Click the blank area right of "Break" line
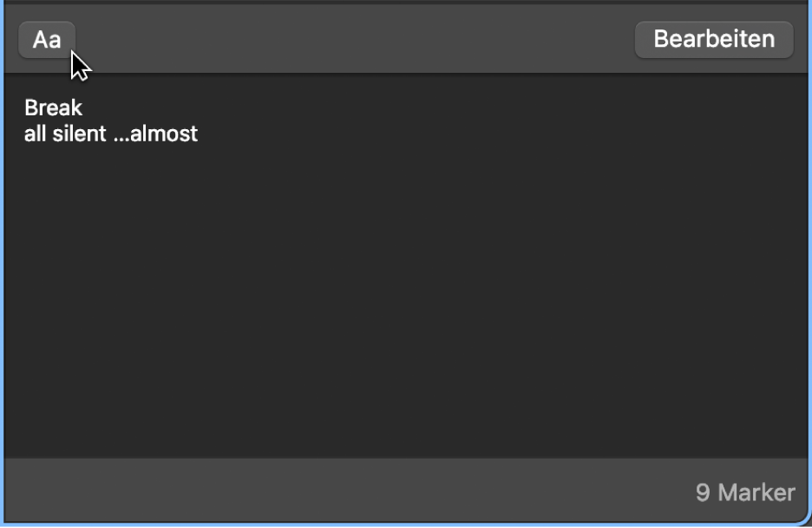Screen dimensions: 812x528 click(x=434, y=108)
